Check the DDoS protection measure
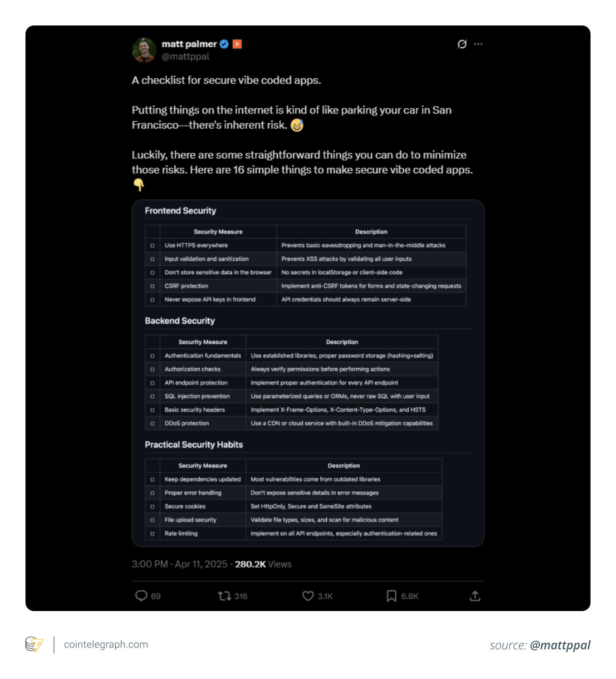The width and height of the screenshot is (616, 679). [153, 423]
